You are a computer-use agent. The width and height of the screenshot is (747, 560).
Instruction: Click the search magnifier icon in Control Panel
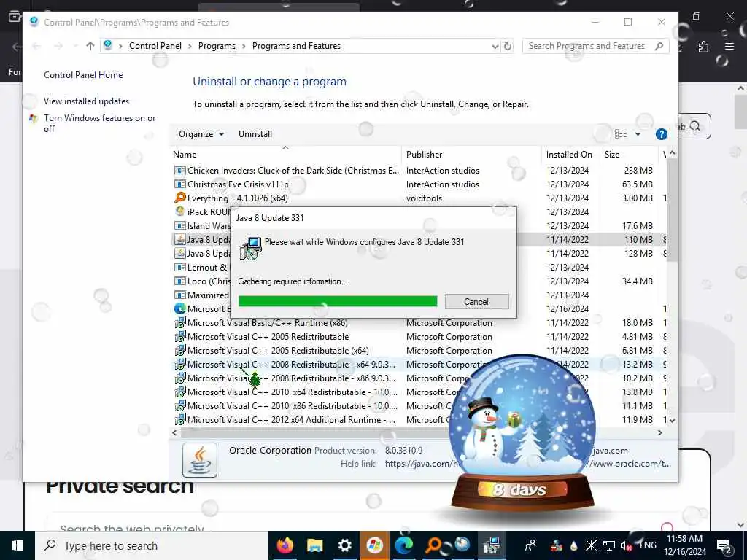click(659, 46)
